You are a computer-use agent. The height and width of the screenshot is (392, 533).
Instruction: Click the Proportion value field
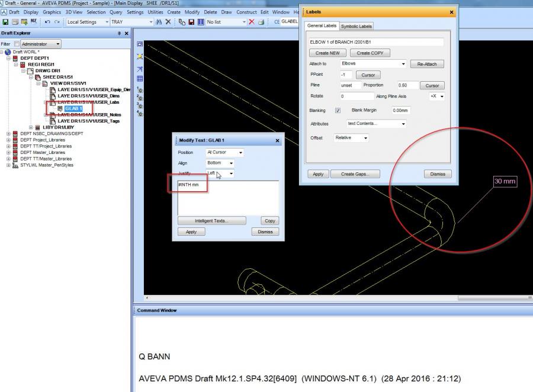pos(407,85)
